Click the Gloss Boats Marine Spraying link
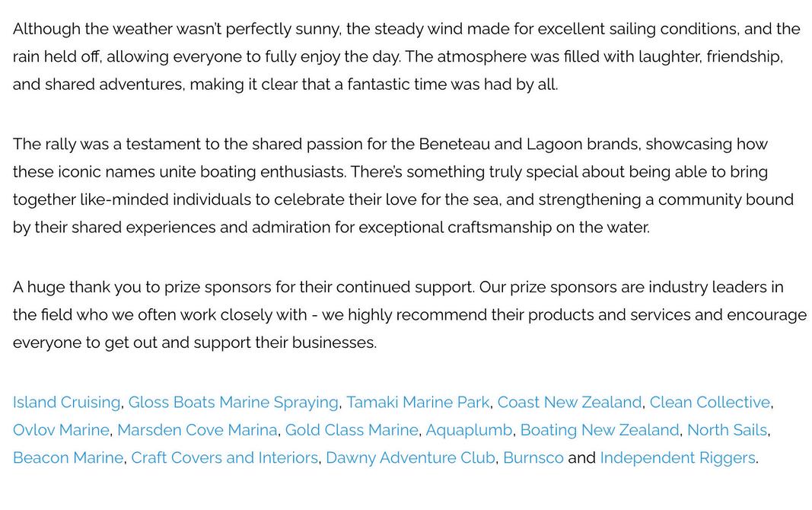This screenshot has height=510, width=812. tap(233, 403)
